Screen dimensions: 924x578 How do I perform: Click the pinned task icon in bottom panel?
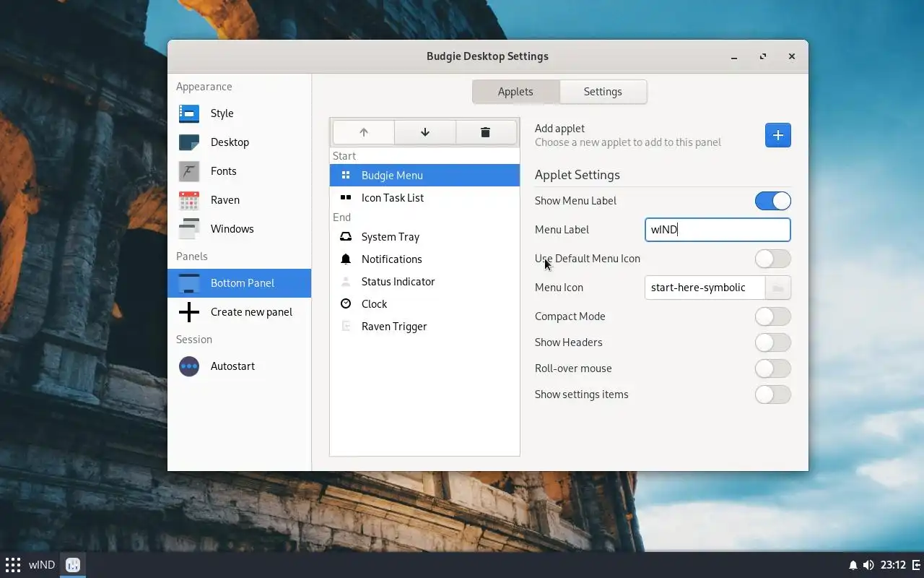[x=72, y=565]
